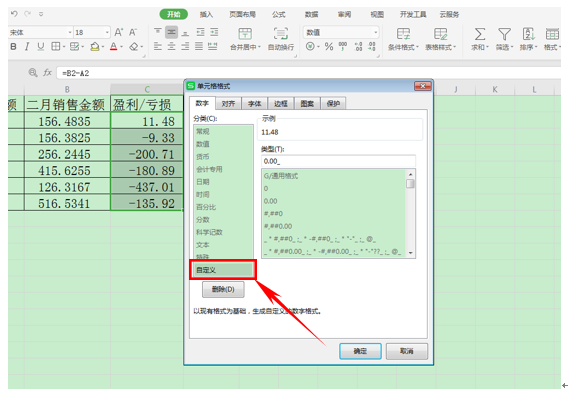Screen dimensions: 568x397
Task: Switch to the 边框 tab in dialog
Action: point(281,104)
